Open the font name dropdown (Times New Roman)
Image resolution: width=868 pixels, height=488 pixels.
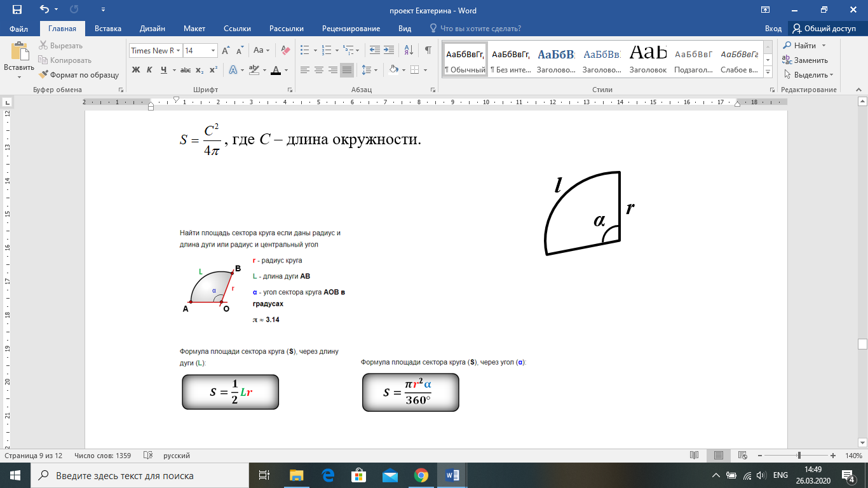(179, 50)
